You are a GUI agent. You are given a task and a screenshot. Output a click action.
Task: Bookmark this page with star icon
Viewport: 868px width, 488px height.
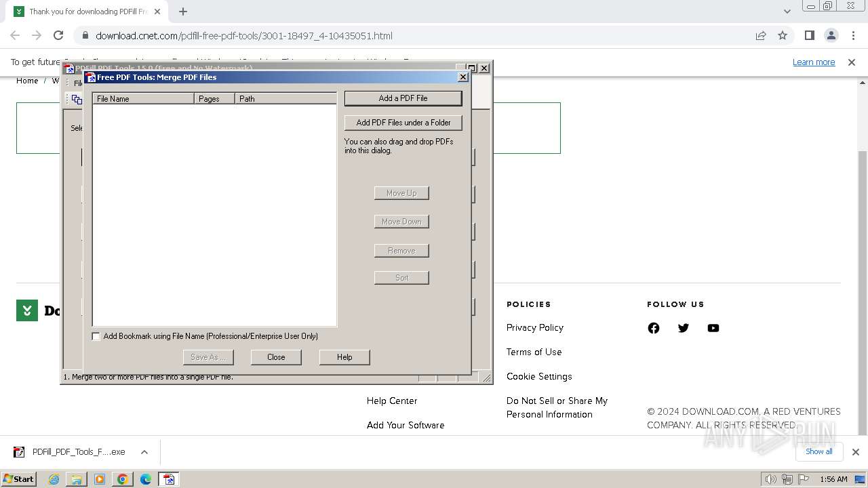tap(783, 36)
